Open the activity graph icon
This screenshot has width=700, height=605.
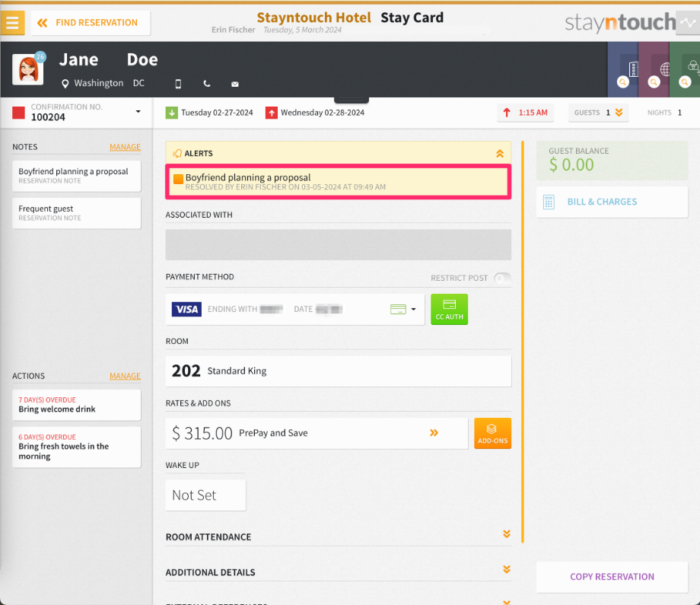click(688, 22)
